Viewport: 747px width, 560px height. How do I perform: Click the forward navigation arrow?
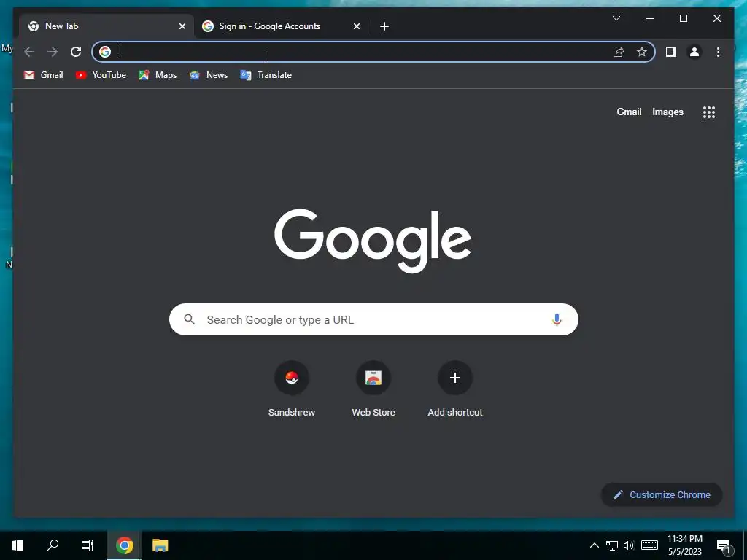53,52
